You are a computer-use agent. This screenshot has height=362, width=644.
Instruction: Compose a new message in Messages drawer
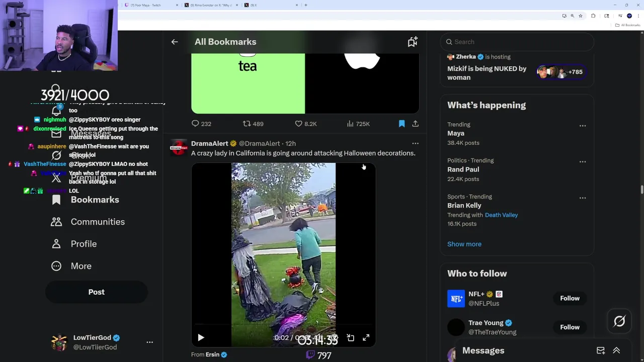point(601,350)
